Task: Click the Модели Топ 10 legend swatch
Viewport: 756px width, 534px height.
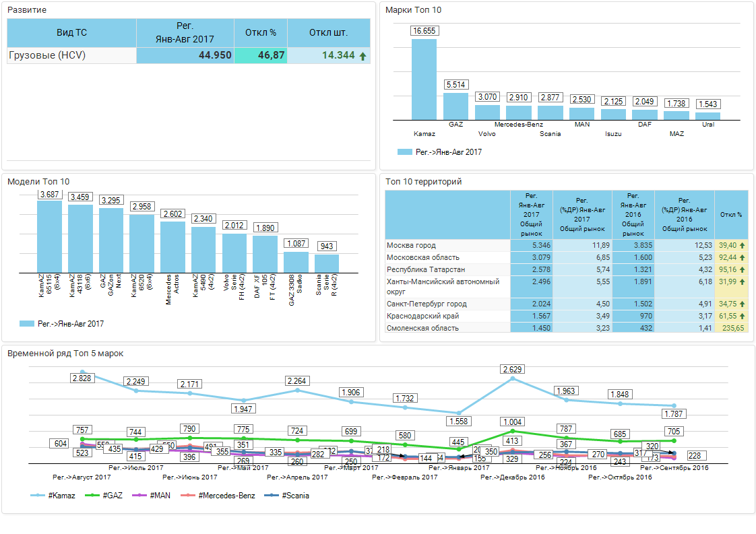Action: tap(26, 324)
